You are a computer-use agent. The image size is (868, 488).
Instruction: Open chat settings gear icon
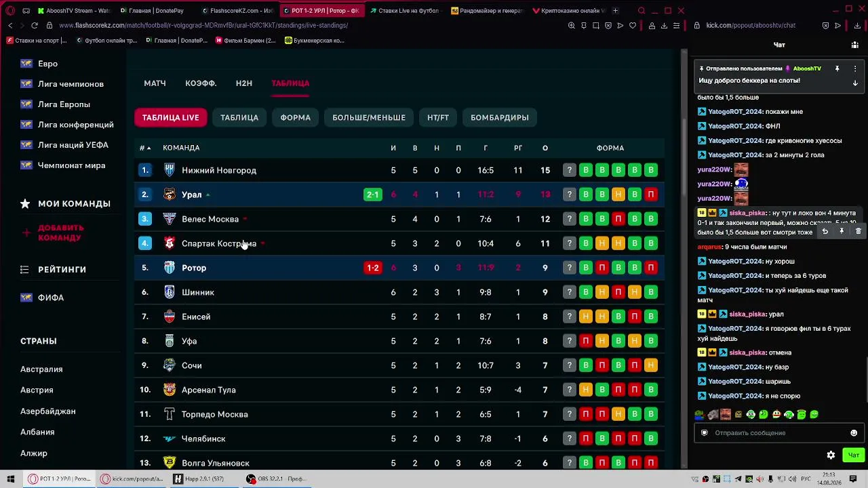(831, 455)
